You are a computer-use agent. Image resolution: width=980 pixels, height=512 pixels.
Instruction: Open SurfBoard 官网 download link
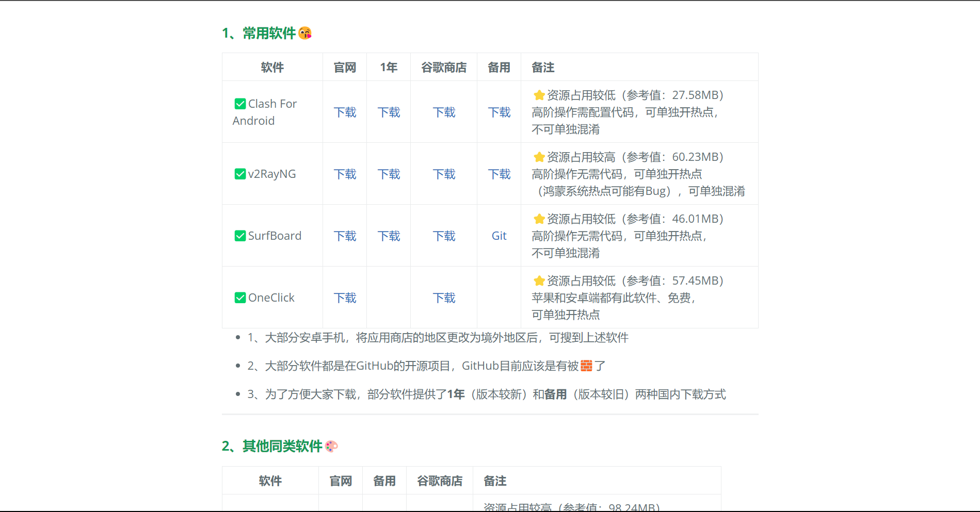coord(345,236)
